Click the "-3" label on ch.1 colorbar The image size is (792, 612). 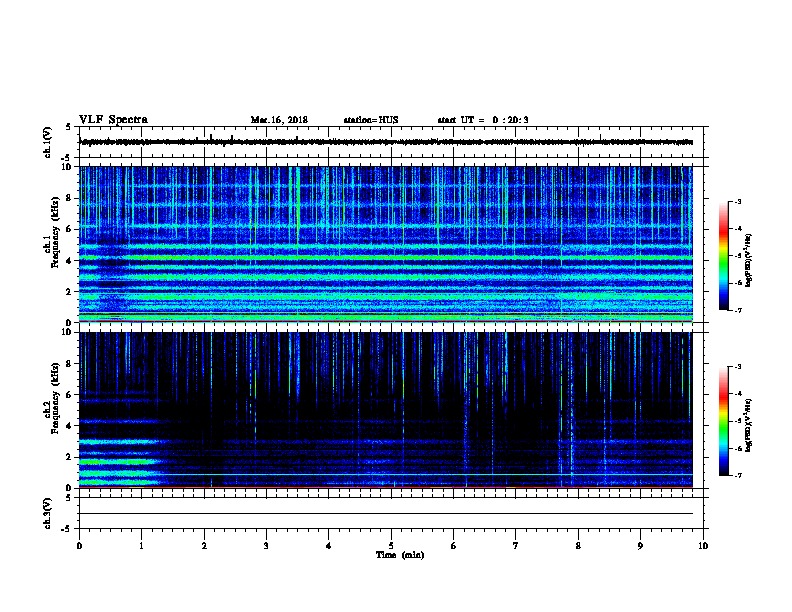737,201
